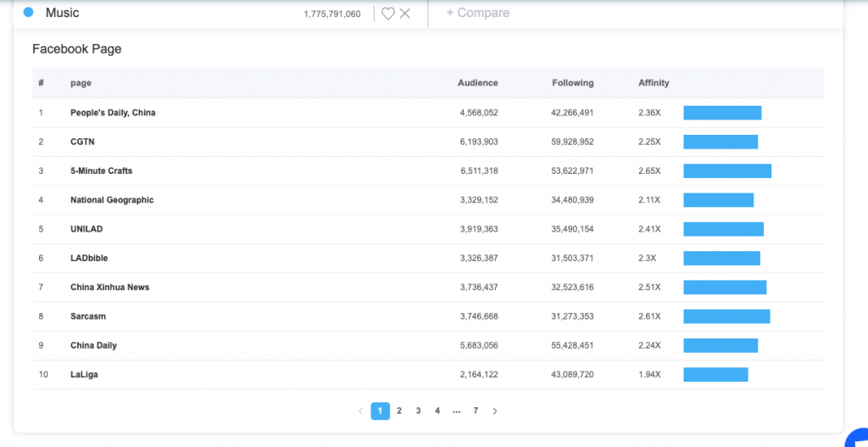This screenshot has width=868, height=447.
Task: Click affinity value 1.94X
Action: [649, 374]
